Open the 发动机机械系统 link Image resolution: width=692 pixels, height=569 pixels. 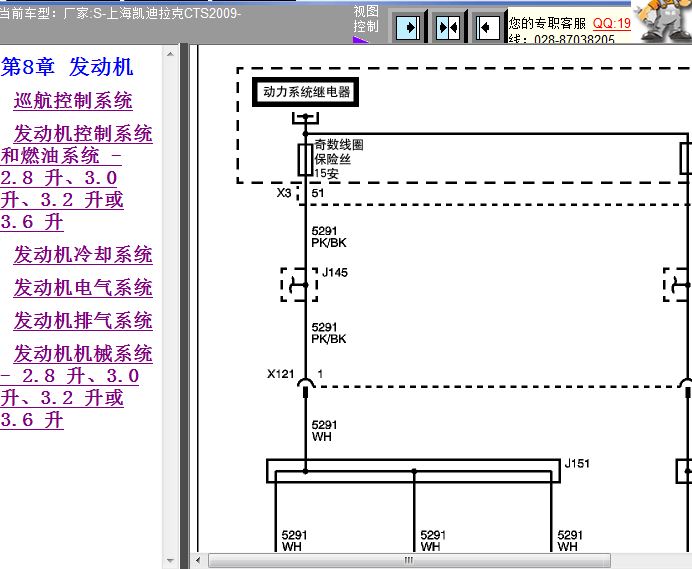point(76,387)
